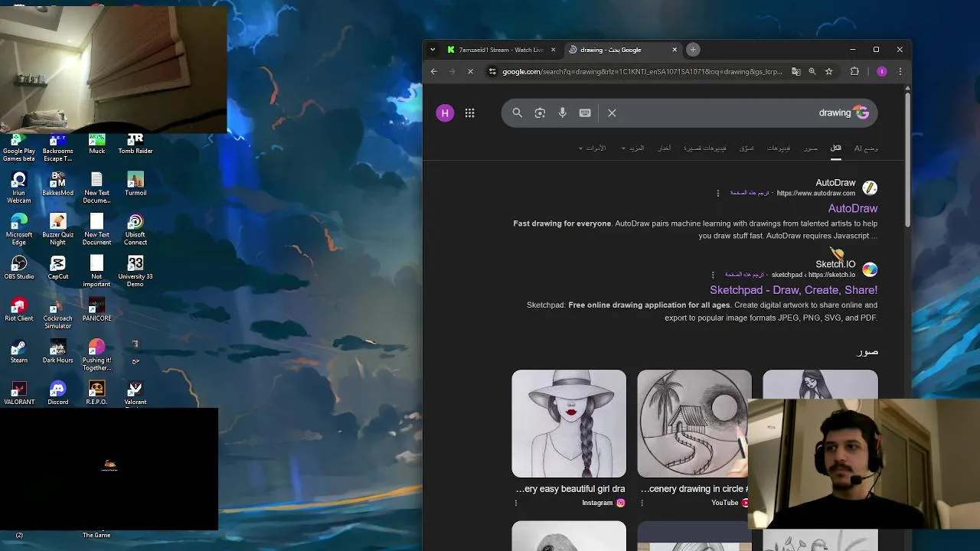Select Not important text file
This screenshot has width=980, height=551.
coord(96,272)
